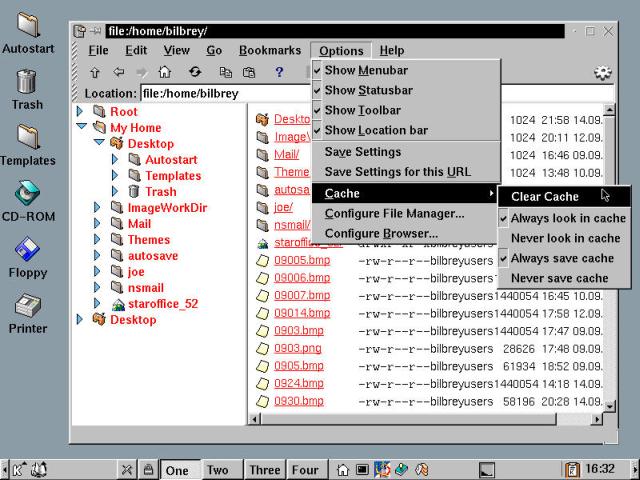Expand the ImageWorkDir tree node arrow

(x=97, y=208)
